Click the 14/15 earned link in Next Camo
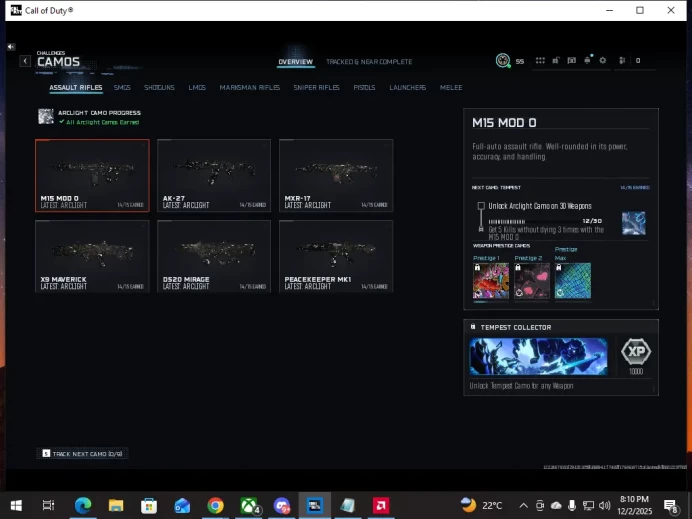This screenshot has width=692, height=519. click(635, 188)
